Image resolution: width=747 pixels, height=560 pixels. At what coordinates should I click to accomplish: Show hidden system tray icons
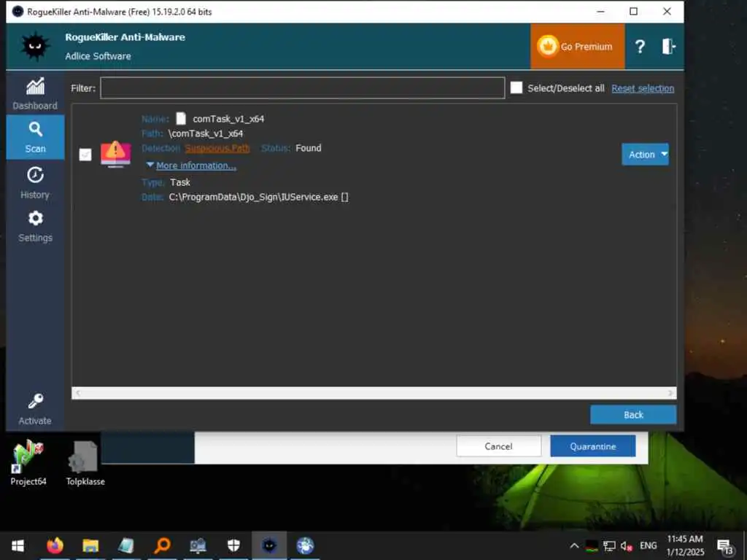575,545
